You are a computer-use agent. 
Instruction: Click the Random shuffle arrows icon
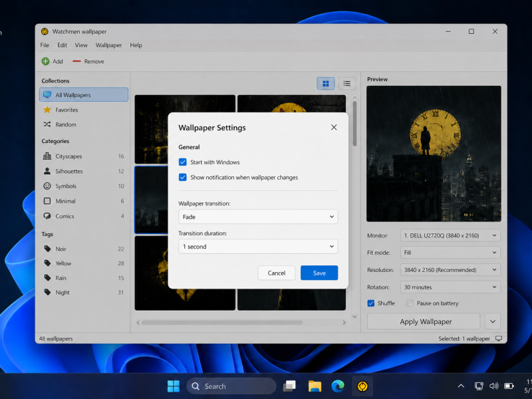tap(47, 124)
